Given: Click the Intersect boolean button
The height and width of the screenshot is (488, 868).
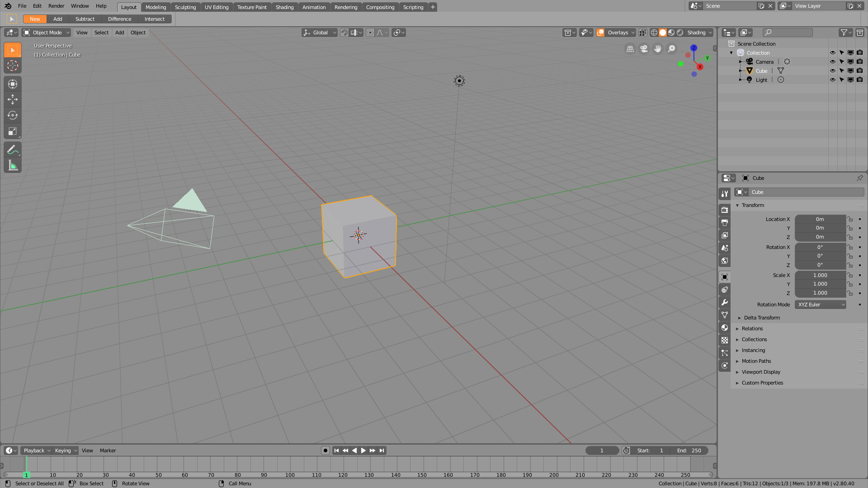Looking at the screenshot, I should pyautogui.click(x=155, y=19).
